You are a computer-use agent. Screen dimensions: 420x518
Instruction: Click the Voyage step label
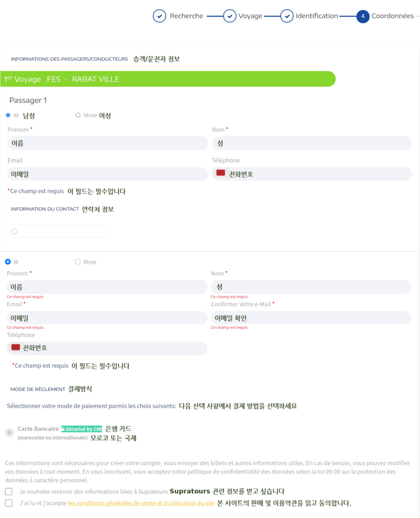[250, 16]
